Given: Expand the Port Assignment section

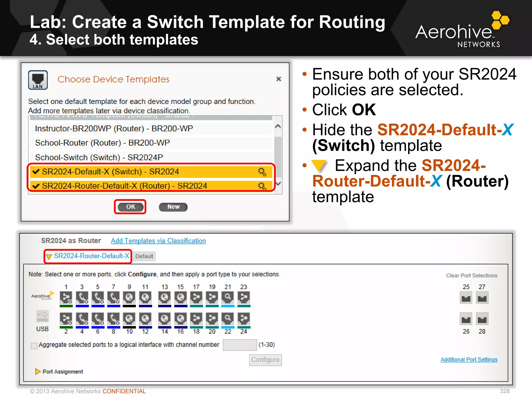Looking at the screenshot, I should pyautogui.click(x=38, y=372).
